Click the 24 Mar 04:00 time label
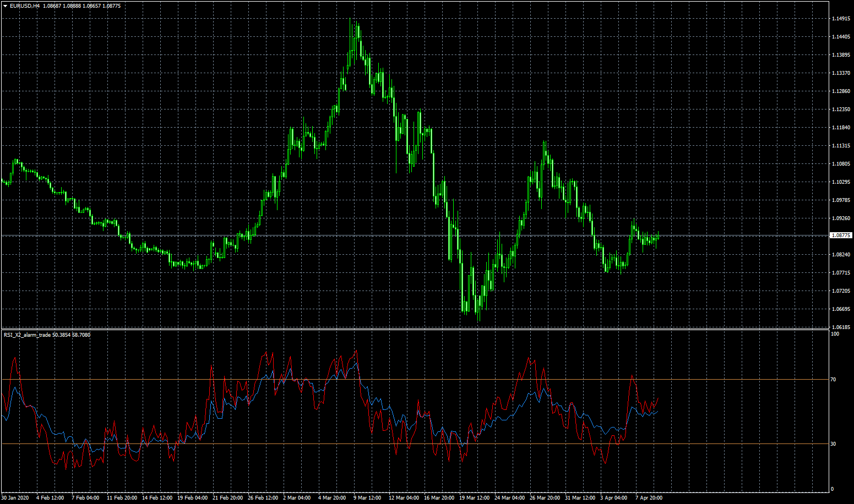The height and width of the screenshot is (504, 854). pos(509,498)
